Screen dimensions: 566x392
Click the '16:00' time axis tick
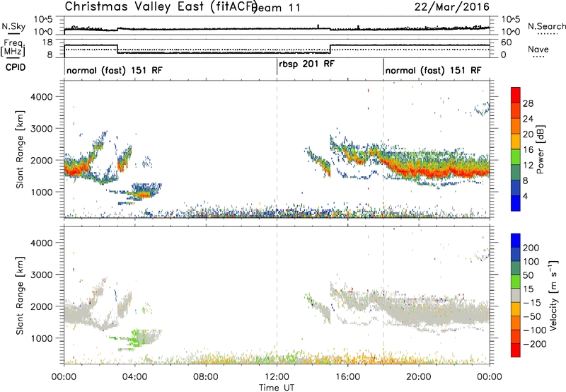347,377
